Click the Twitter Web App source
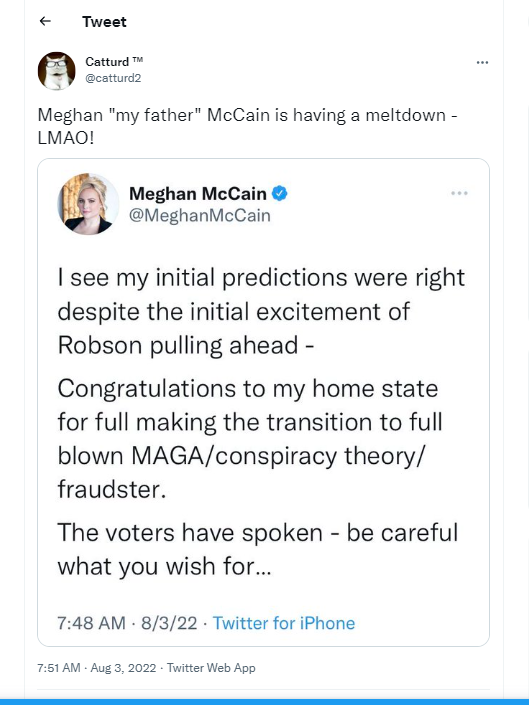 click(x=211, y=668)
